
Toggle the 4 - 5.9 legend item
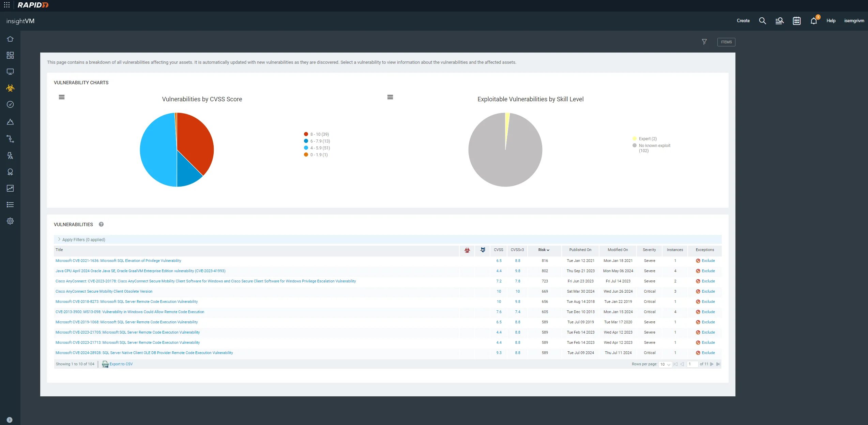point(317,148)
